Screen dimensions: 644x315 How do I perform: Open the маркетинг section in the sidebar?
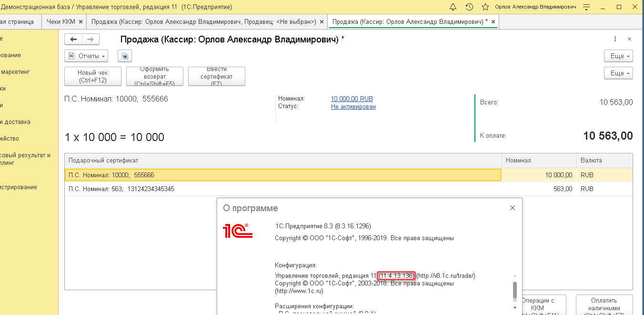click(15, 71)
